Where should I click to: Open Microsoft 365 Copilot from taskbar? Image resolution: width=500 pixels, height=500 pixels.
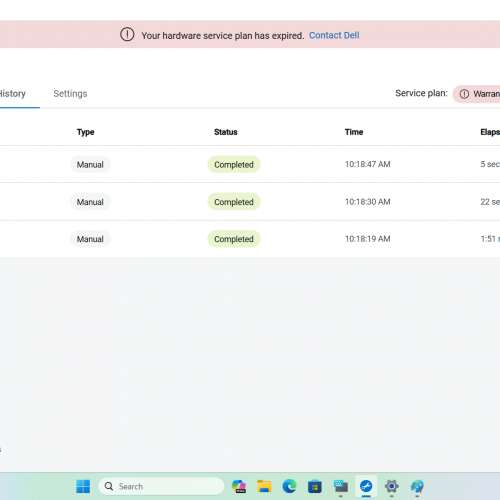tap(239, 487)
